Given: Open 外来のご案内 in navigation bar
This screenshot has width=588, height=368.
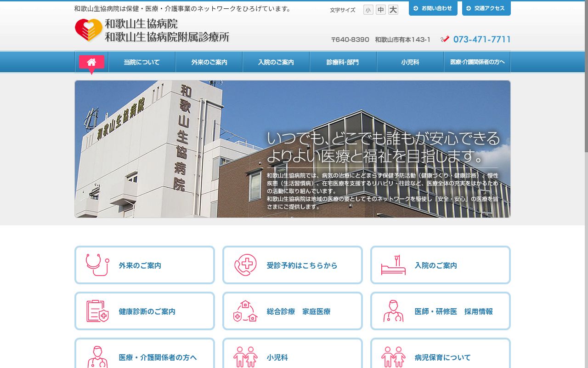Looking at the screenshot, I should point(209,62).
